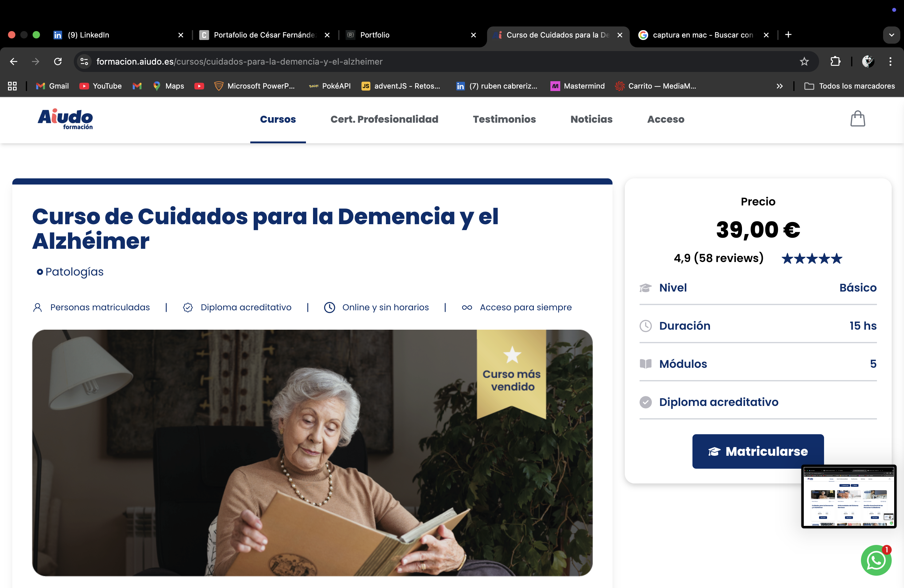Viewport: 904px width, 588px height.
Task: Reload the page with the refresh icon
Action: (58, 62)
